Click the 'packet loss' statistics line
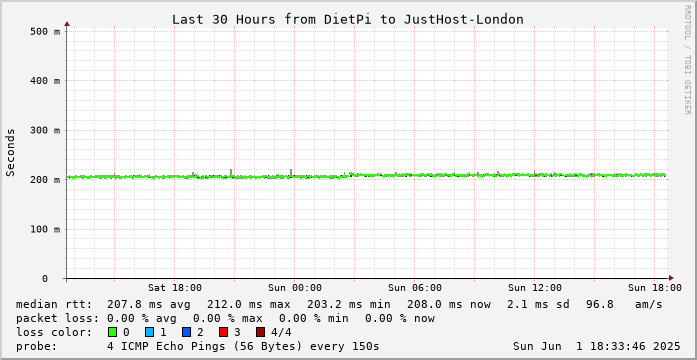The image size is (697, 360). point(225,318)
